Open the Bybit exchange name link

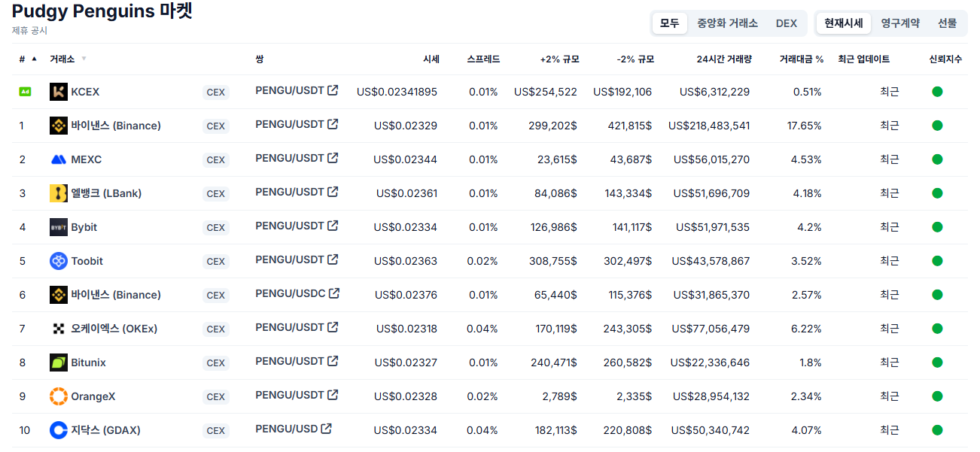[84, 227]
